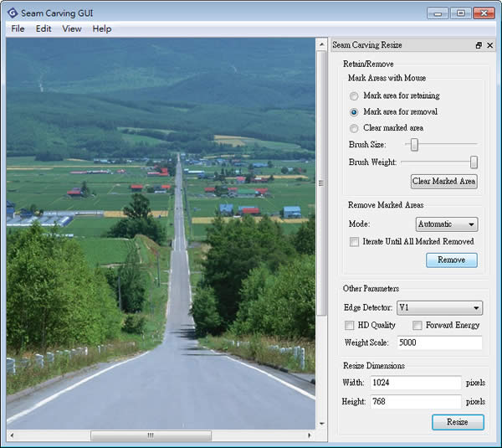
Task: Click the Resize button
Action: click(x=458, y=422)
